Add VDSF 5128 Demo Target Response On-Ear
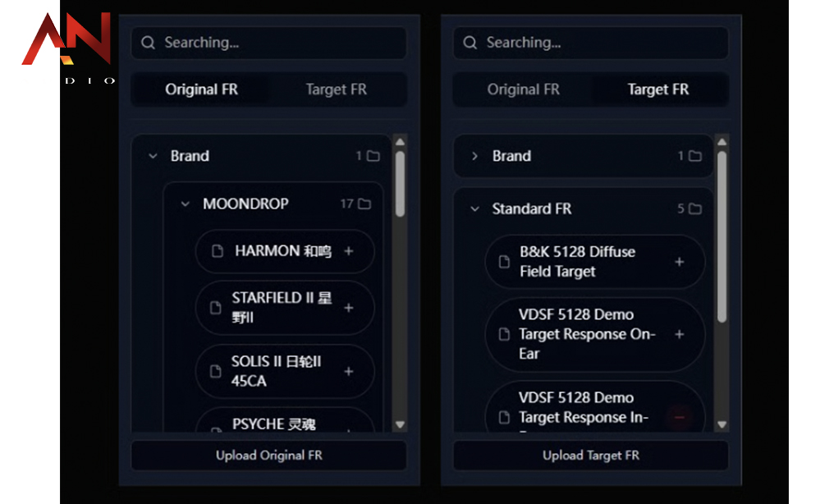 (679, 334)
